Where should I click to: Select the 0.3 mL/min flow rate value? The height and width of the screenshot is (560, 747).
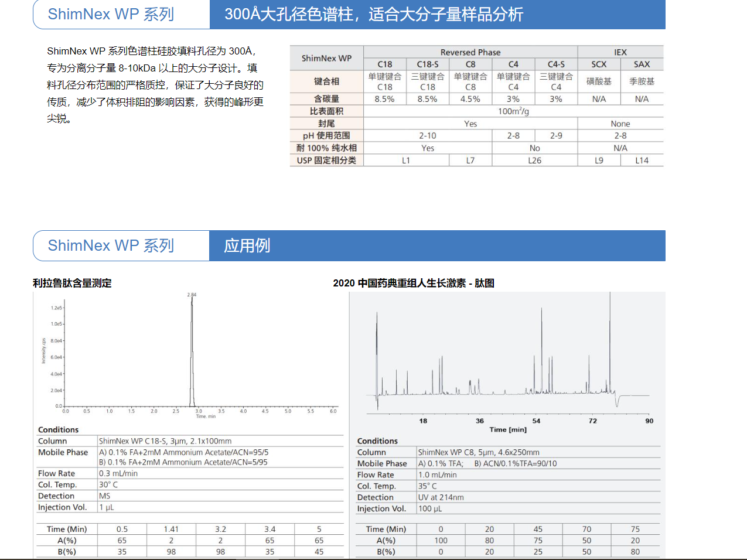[118, 473]
